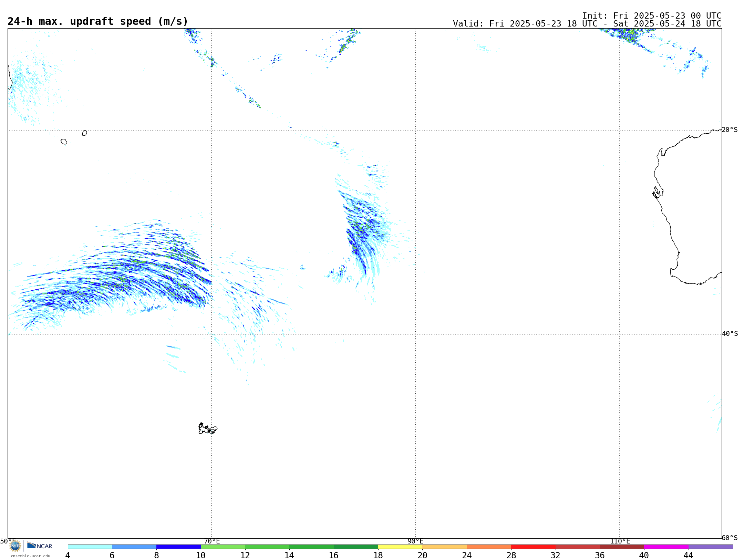The image size is (744, 560).
Task: Click the 24-h max. updraft speed title
Action: (x=98, y=21)
